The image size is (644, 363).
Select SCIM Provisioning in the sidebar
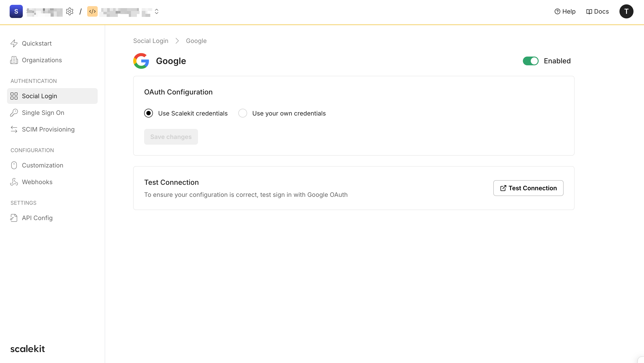tap(48, 129)
